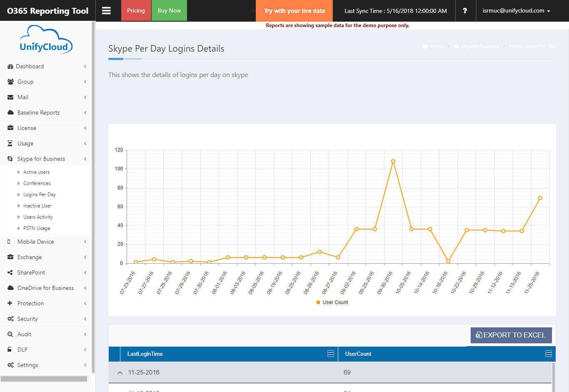Open LastLoginTime column menu icon
Screen dimensions: 569x392
tap(331, 354)
